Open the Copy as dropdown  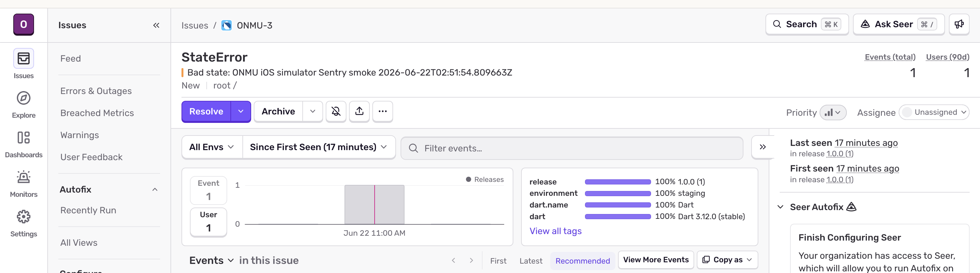(x=727, y=260)
